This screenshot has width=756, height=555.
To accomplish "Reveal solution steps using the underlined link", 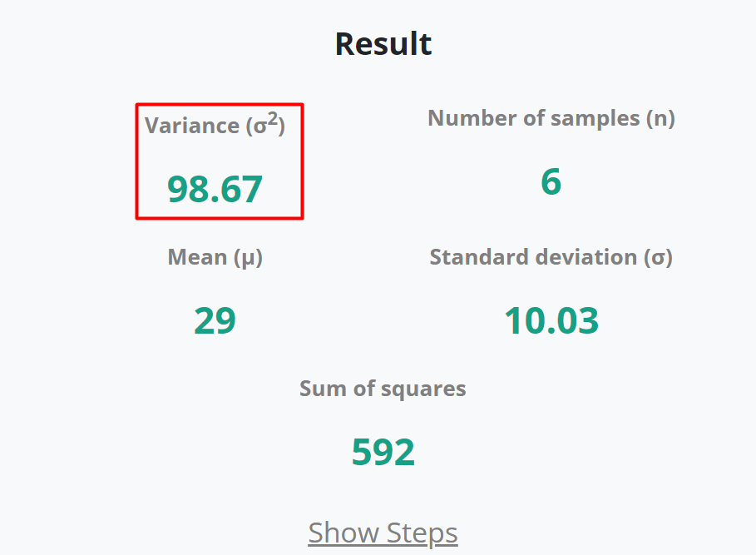I will click(x=383, y=533).
